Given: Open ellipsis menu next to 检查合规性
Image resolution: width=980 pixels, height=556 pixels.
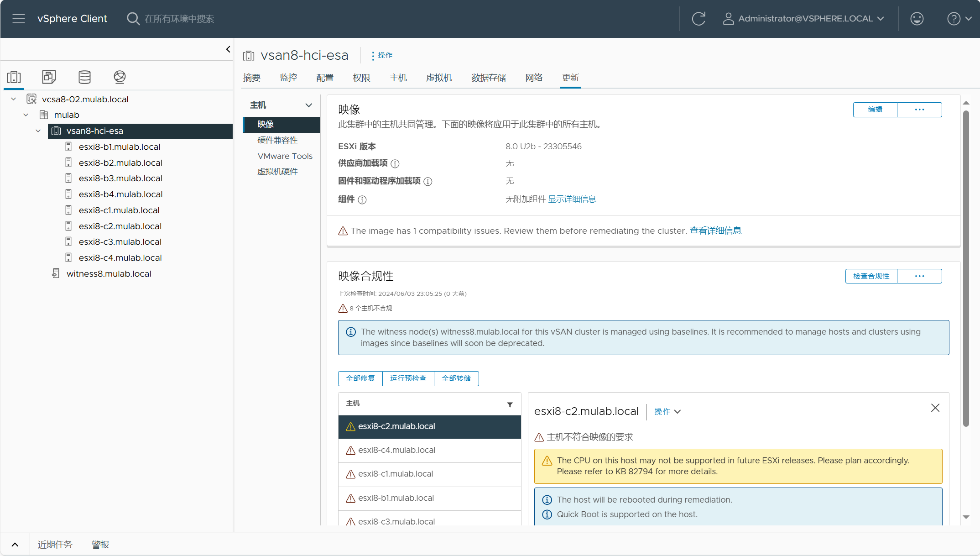Looking at the screenshot, I should point(919,276).
